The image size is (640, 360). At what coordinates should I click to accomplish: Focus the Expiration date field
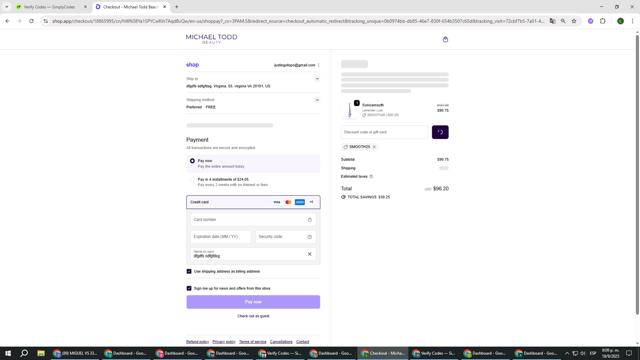[x=221, y=237]
